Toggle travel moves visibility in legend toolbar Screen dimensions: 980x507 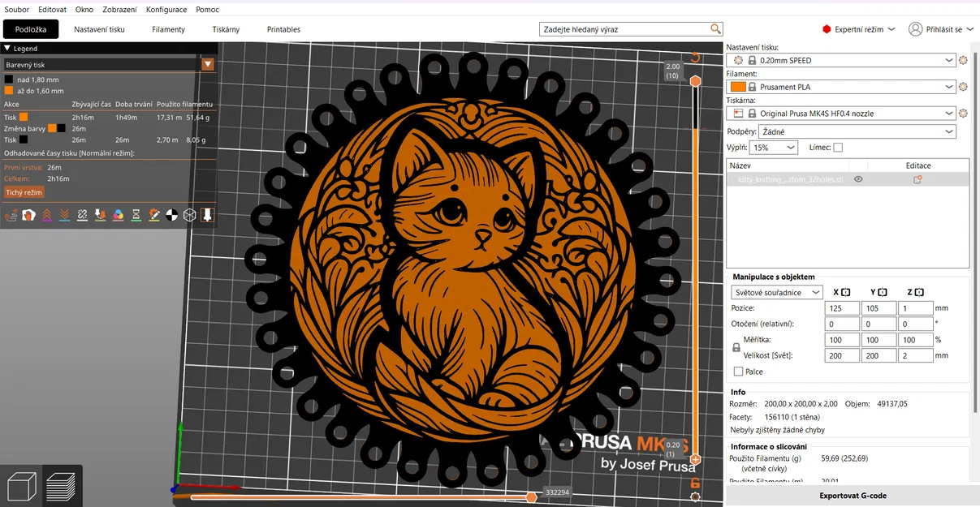tap(11, 215)
